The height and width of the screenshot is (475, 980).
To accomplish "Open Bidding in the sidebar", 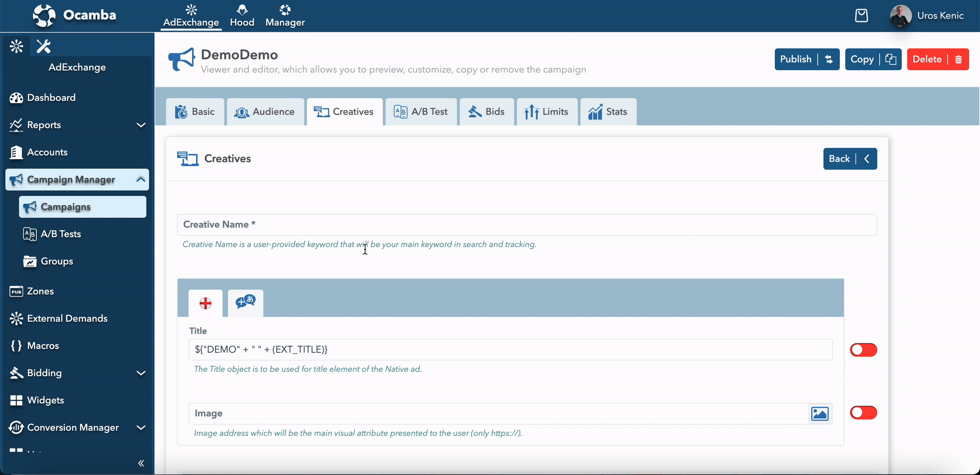I will [x=77, y=373].
